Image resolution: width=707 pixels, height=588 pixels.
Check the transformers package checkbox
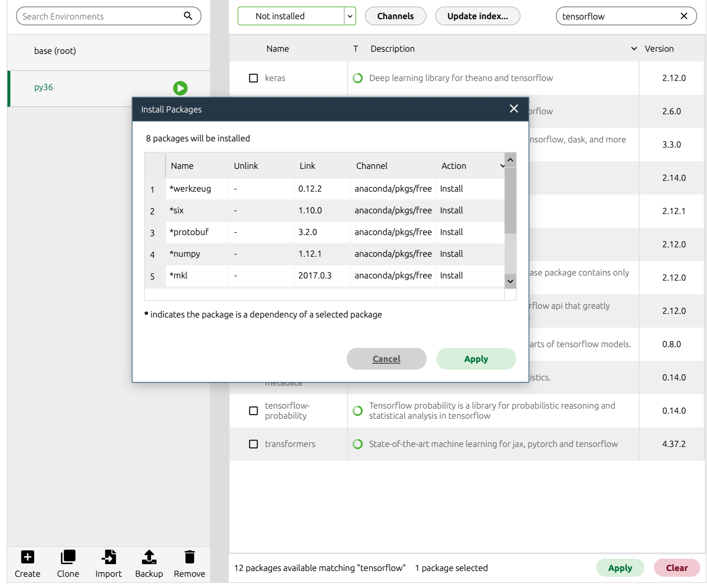[253, 444]
